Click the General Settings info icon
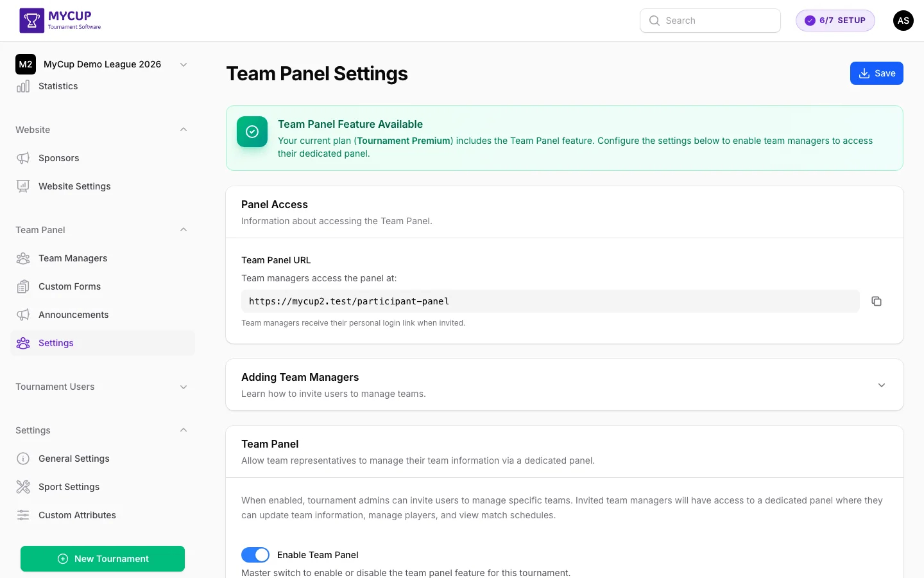This screenshot has width=924, height=578. click(x=23, y=459)
